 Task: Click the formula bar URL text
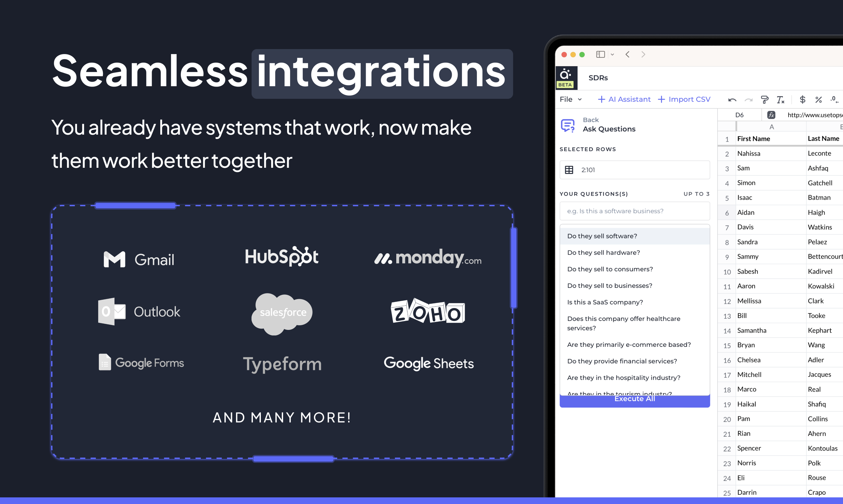click(x=815, y=115)
